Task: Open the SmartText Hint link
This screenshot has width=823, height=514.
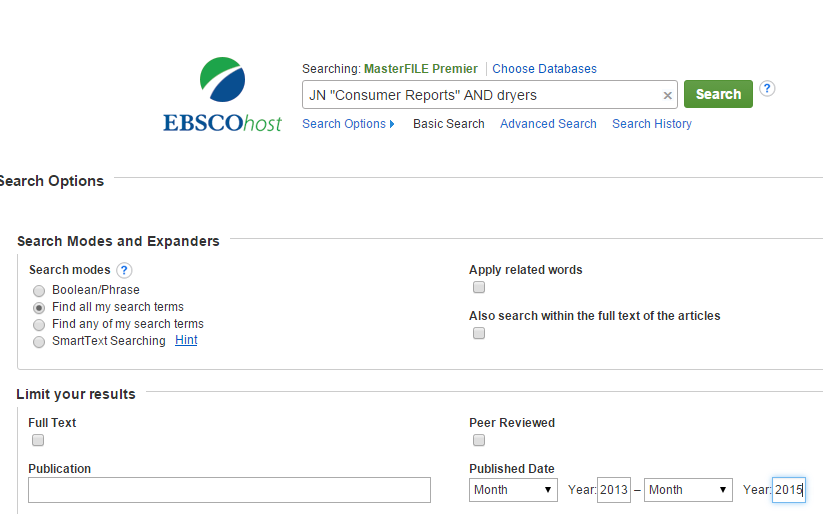Action: (x=186, y=340)
